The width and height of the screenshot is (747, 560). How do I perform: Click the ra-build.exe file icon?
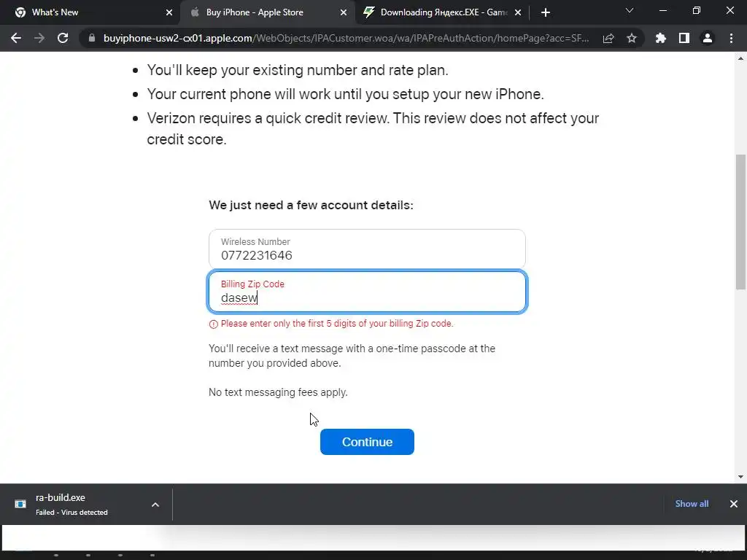click(x=20, y=504)
